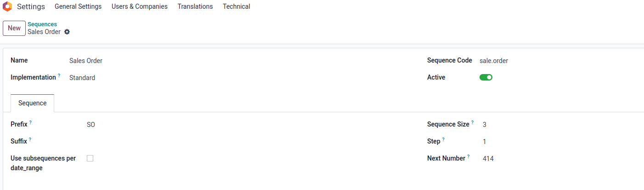This screenshot has height=190, width=644.
Task: Show help tooltip for Sequence Size
Action: 472,122
